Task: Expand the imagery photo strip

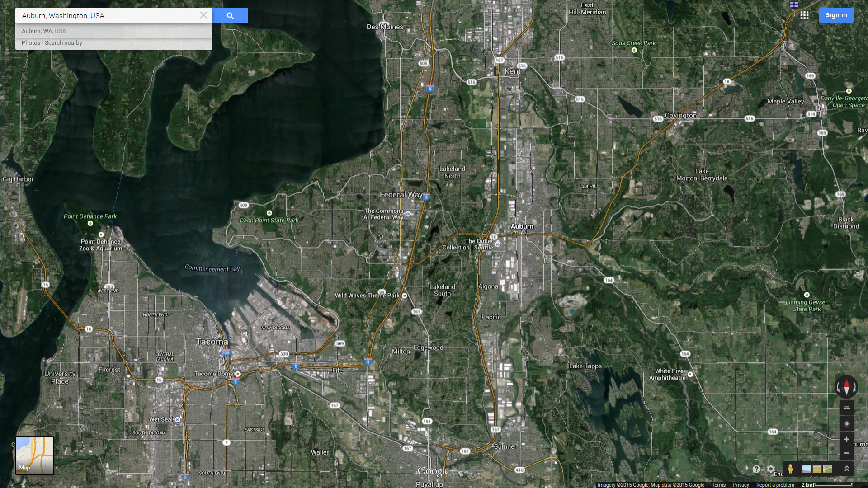Action: (x=847, y=469)
